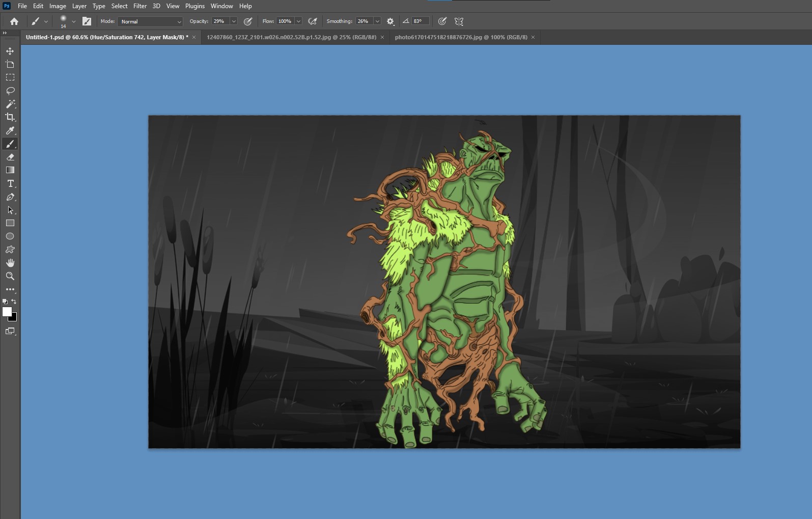The image size is (812, 519).
Task: Select the Hand tool
Action: [x=10, y=263]
